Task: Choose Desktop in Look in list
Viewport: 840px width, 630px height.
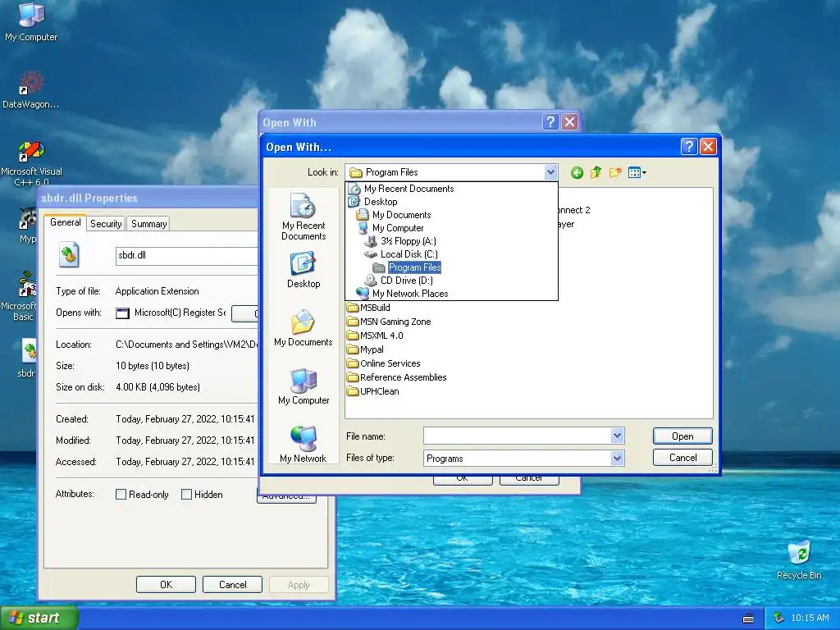Action: click(x=452, y=202)
